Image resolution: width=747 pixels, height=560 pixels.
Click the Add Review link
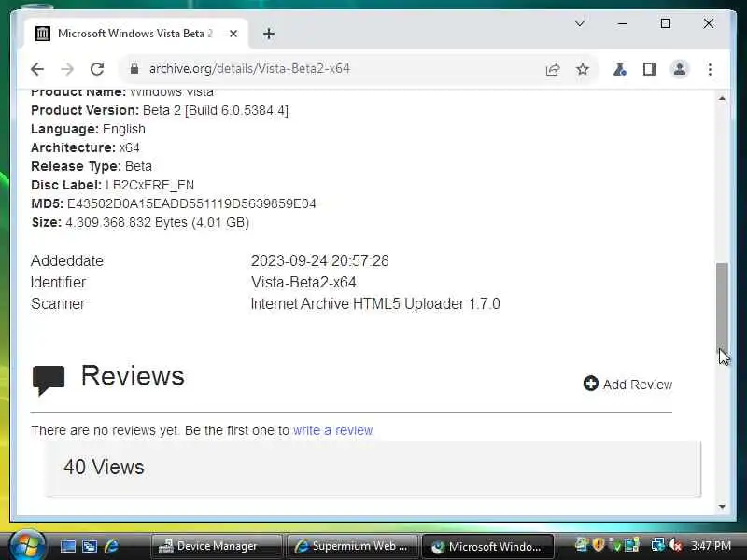point(638,385)
